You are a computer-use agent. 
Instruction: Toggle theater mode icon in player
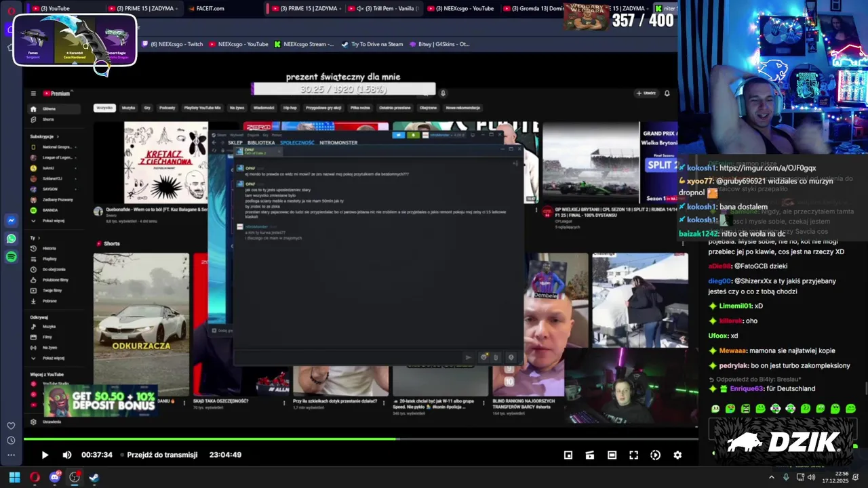612,455
